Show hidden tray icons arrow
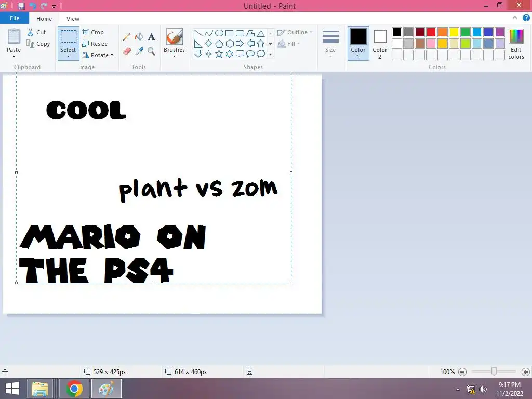Viewport: 532px width, 399px height. pos(458,389)
